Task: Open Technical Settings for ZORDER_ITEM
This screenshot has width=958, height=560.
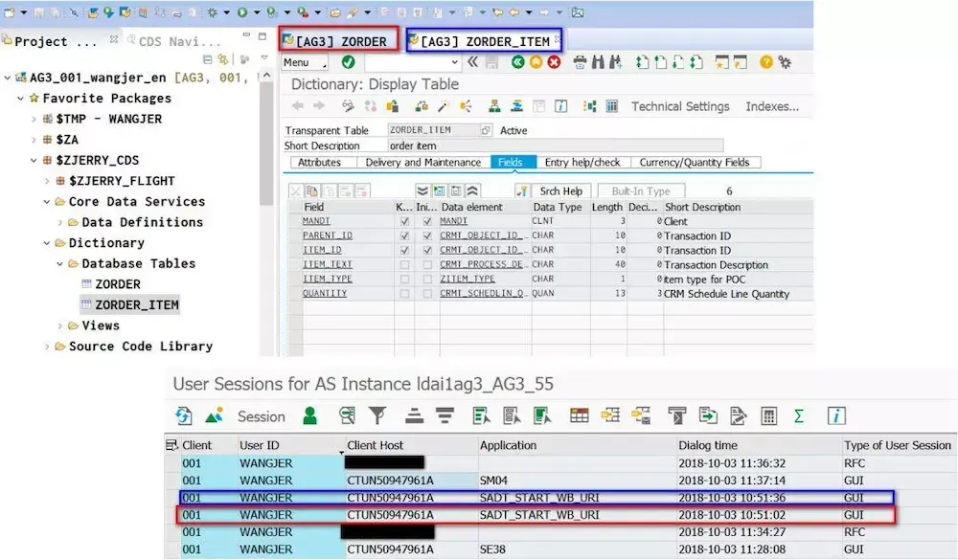Action: coord(680,106)
